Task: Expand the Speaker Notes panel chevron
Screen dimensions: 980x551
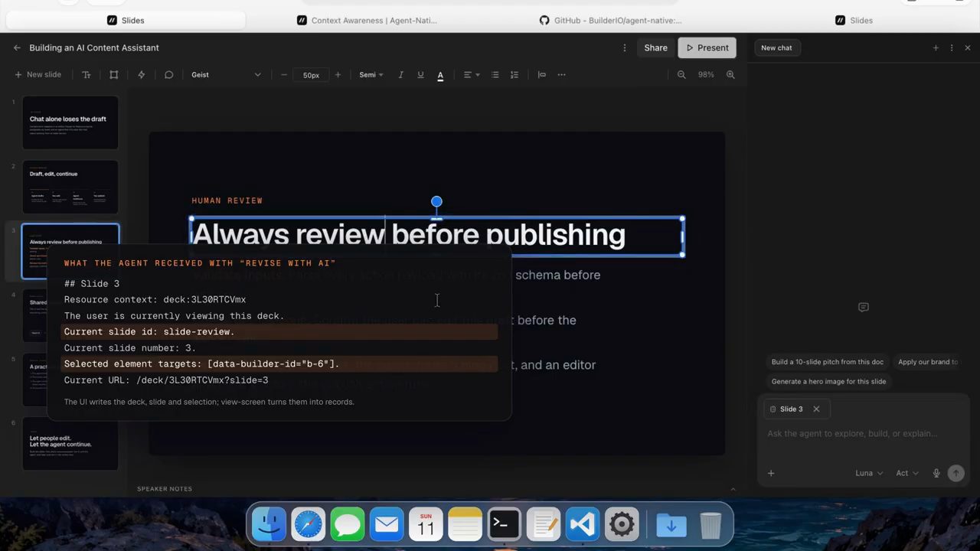Action: coord(733,489)
